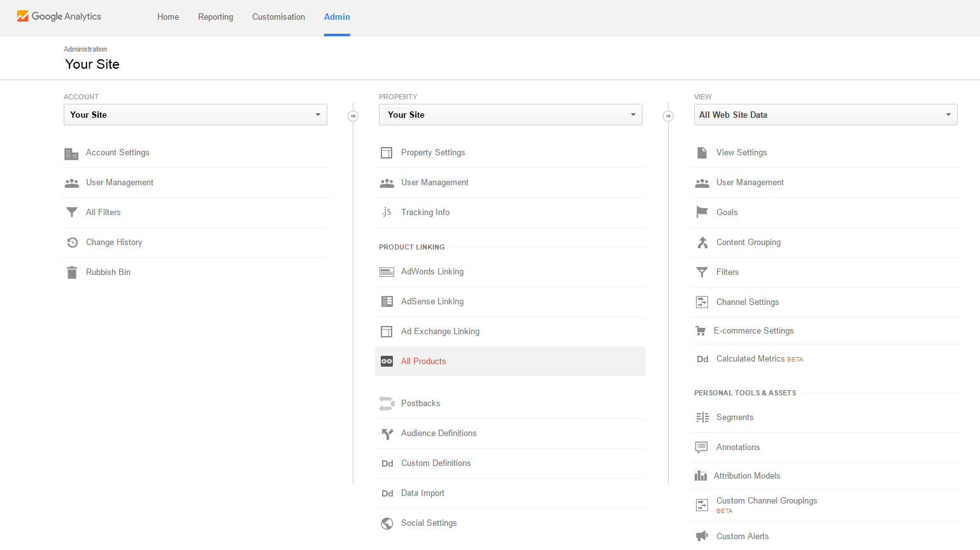
Task: Open the Segments link
Action: pyautogui.click(x=735, y=418)
